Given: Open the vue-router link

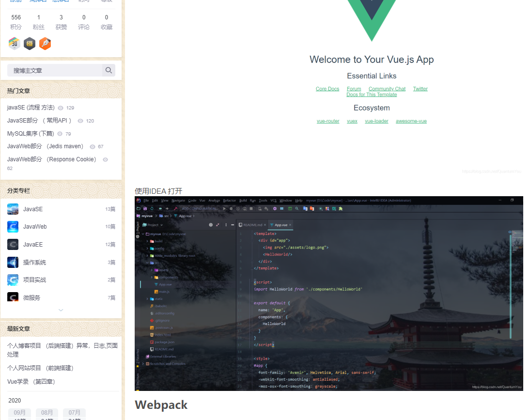Looking at the screenshot, I should (x=328, y=121).
